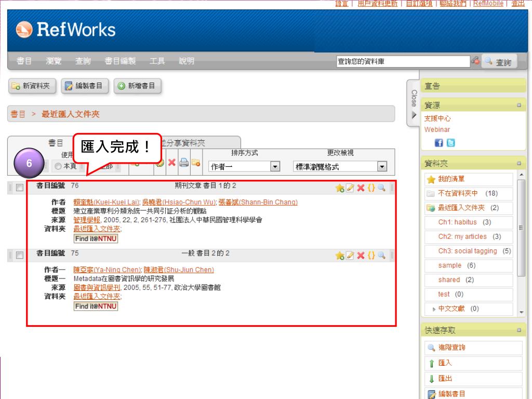
Task: Click the remove-from-folder icon in list toolbar
Action: (196, 163)
